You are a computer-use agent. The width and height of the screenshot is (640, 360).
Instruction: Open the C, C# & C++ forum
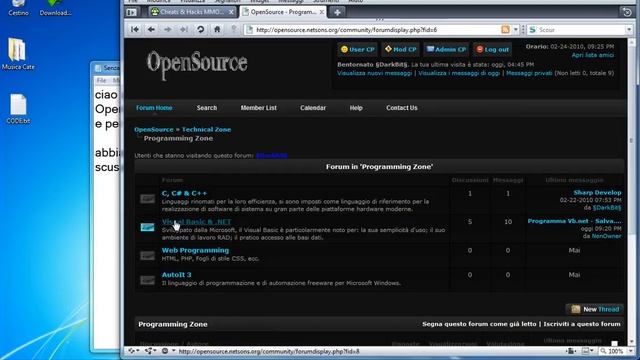[x=184, y=193]
